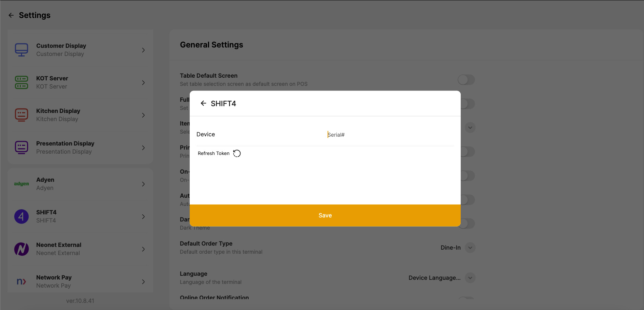The image size is (644, 310).
Task: Click the Default Order Type label
Action: 206,244
